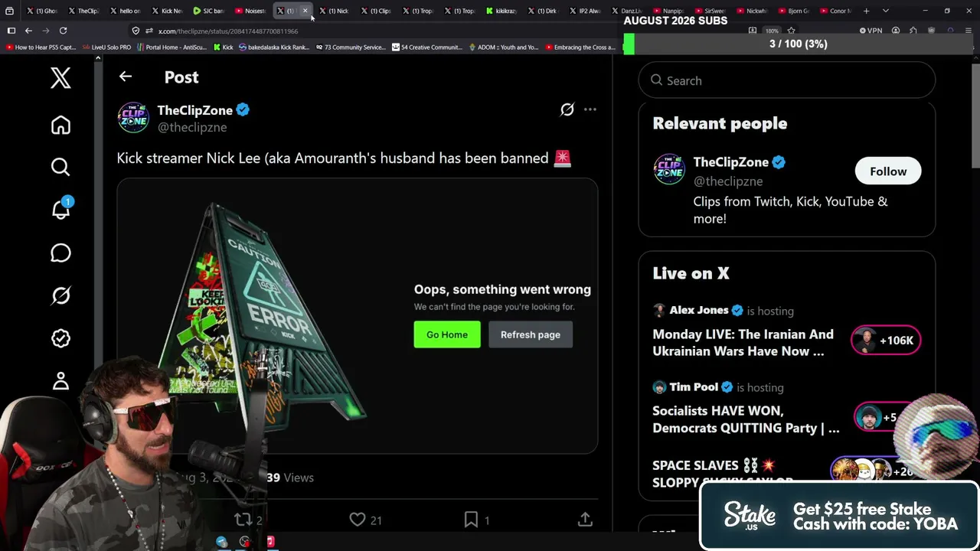
Task: Click the address bar URL x.com/theclipzne
Action: [228, 31]
